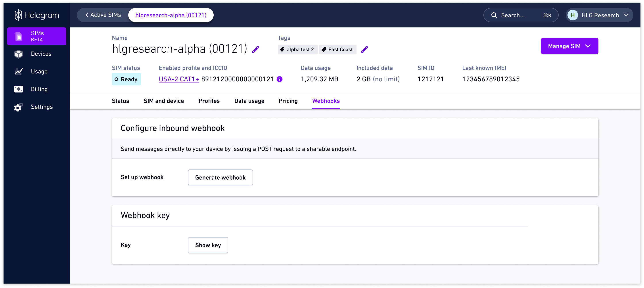644x288 pixels.
Task: Click the Settings gear icon
Action: click(x=19, y=107)
